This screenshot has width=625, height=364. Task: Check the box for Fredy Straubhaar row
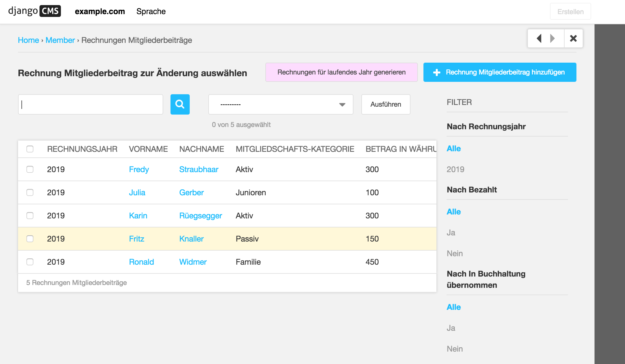point(30,169)
